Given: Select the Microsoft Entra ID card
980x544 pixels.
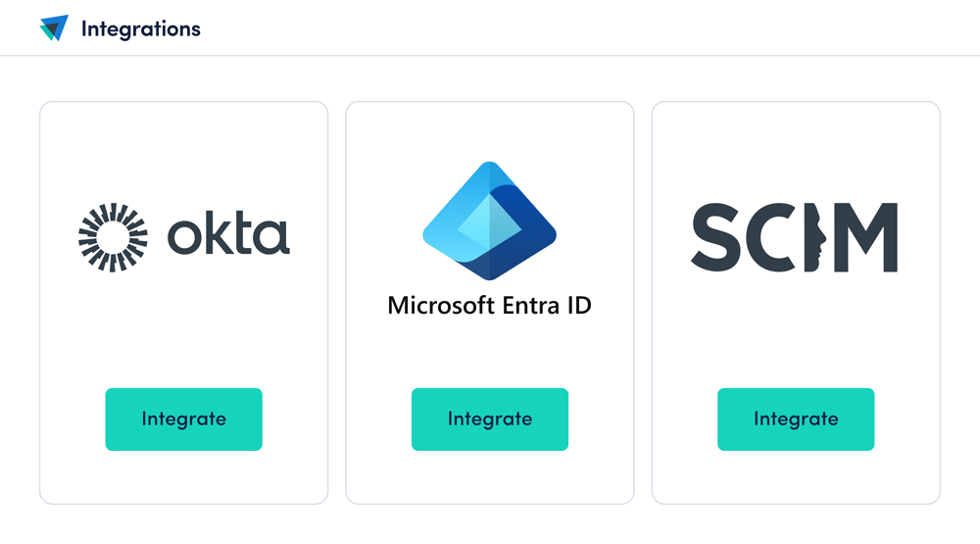Looking at the screenshot, I should [x=490, y=303].
